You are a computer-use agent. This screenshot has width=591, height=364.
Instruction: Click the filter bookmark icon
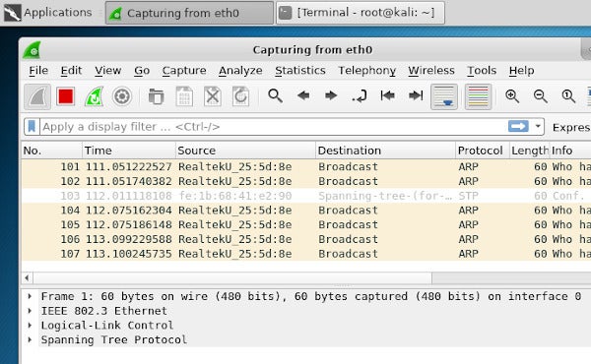(32, 127)
